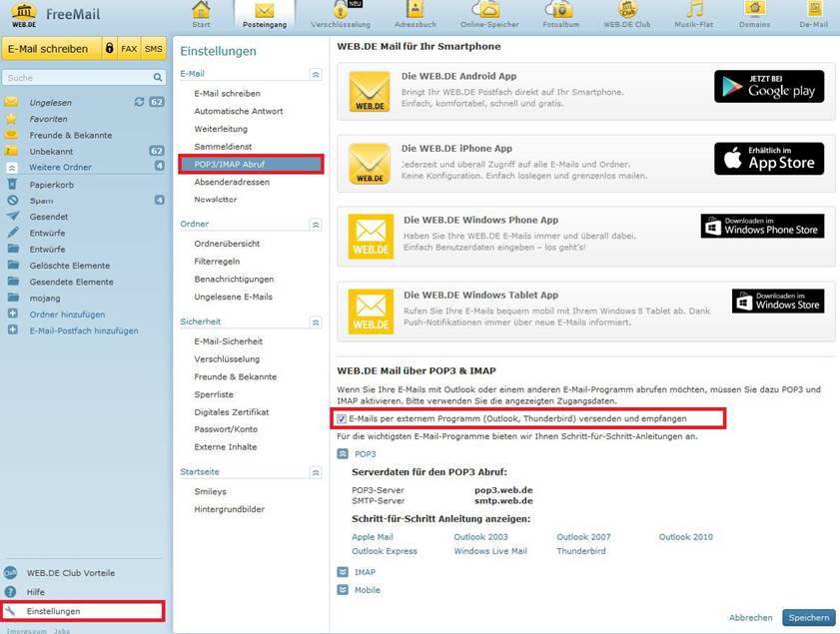Open the Start home icon

point(201,10)
